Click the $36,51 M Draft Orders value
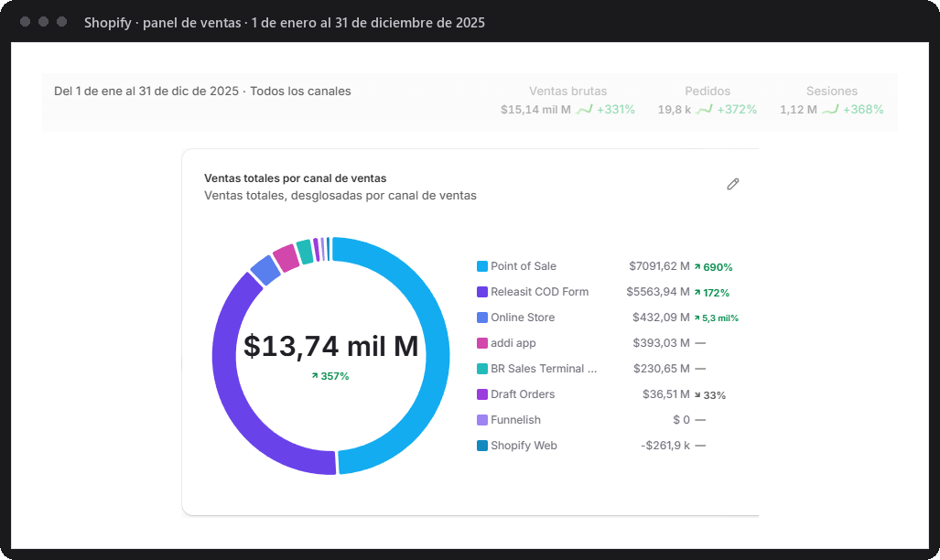Viewport: 940px width, 560px height. point(666,394)
